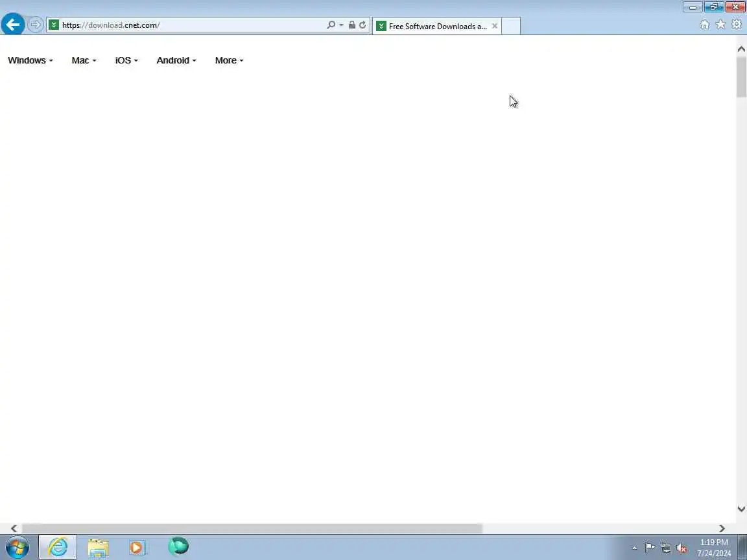Go to the browser Home page icon
This screenshot has height=560, width=747.
[x=705, y=25]
